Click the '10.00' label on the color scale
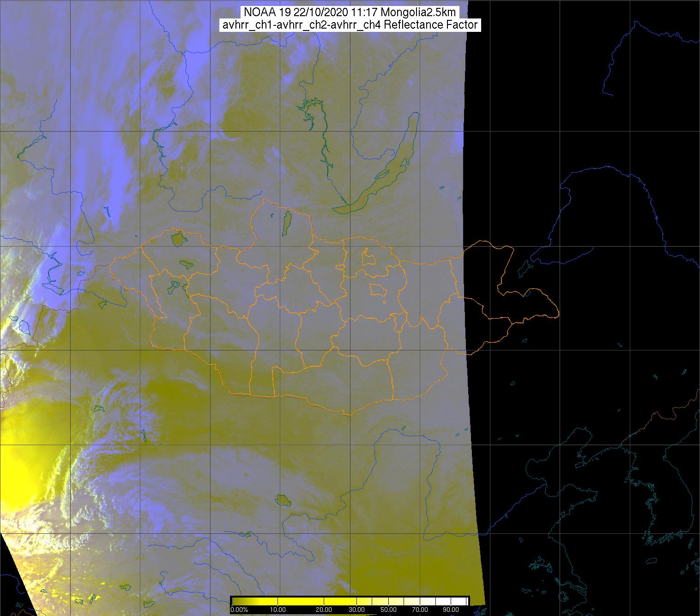The image size is (700, 616). pyautogui.click(x=278, y=610)
